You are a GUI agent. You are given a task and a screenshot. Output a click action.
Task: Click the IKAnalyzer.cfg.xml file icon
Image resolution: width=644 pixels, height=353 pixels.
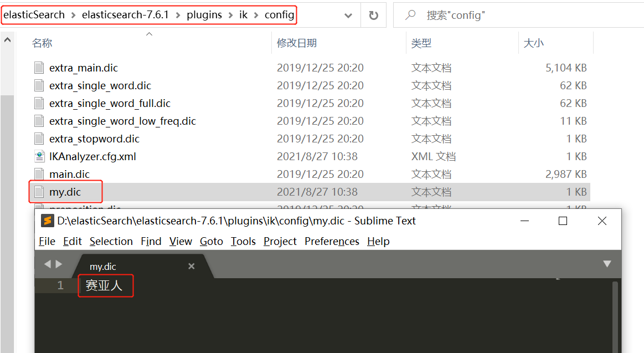pos(39,156)
